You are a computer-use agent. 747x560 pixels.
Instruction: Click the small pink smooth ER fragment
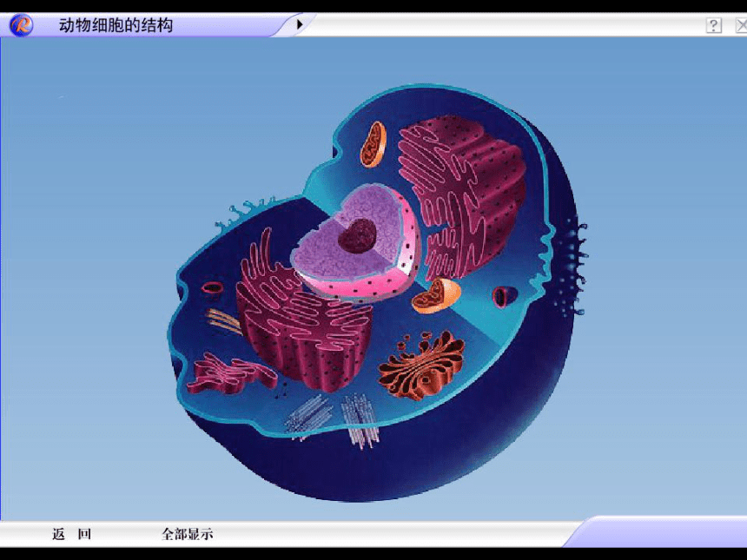pyautogui.click(x=231, y=374)
